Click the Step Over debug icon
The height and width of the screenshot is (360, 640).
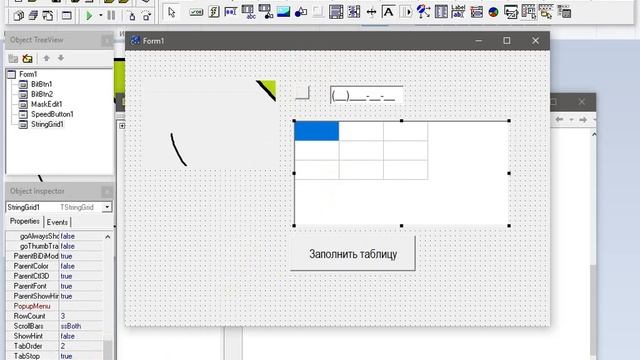coord(146,16)
